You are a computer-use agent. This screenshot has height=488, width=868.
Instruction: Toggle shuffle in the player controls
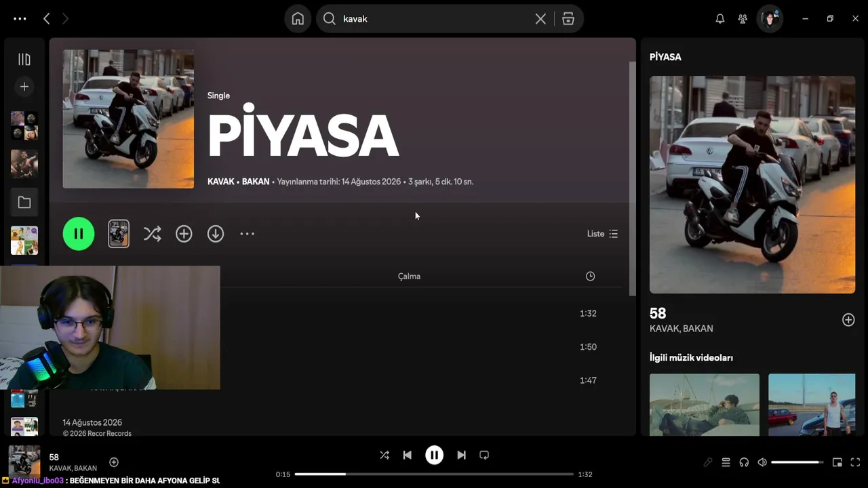click(384, 455)
